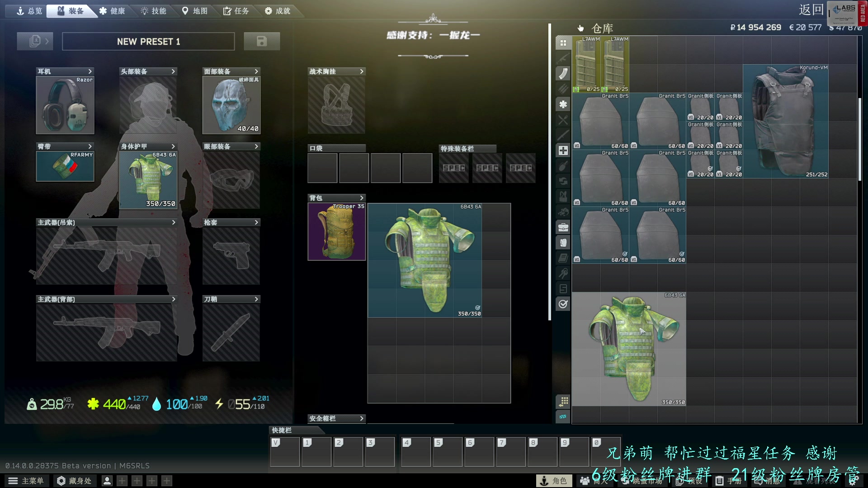The width and height of the screenshot is (868, 488).
Task: Select 6B43 6A armor inside backpack
Action: point(425,260)
